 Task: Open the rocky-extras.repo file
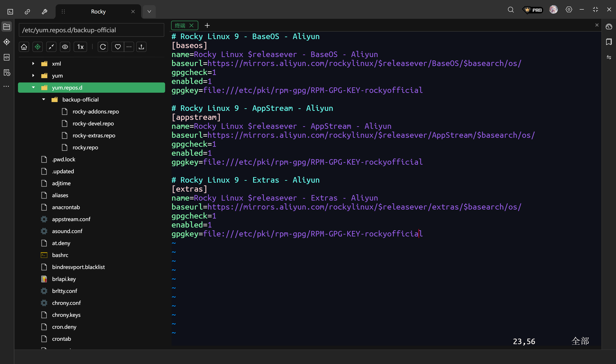(94, 135)
